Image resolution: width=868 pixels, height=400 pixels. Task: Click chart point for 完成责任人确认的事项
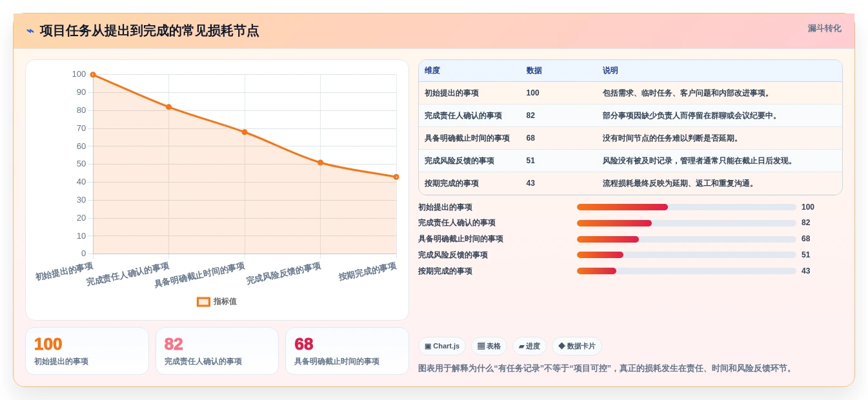point(169,107)
